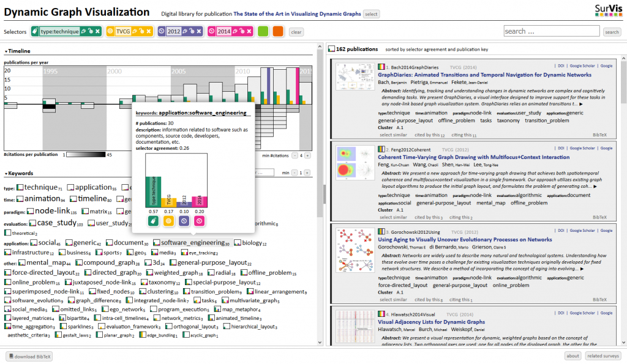Viewport: 627px width, 364px height.
Task: Click the green tag icon in the keyword tooltip
Action: (x=153, y=221)
